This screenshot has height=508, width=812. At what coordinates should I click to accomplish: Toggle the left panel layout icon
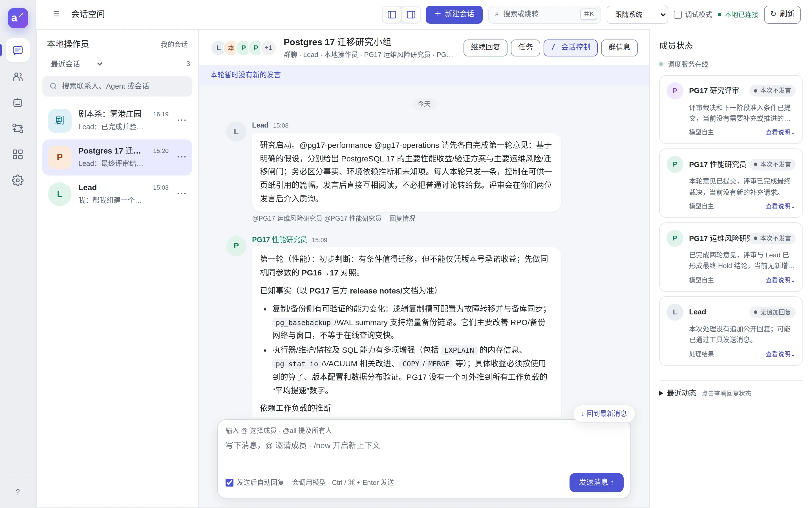[392, 14]
